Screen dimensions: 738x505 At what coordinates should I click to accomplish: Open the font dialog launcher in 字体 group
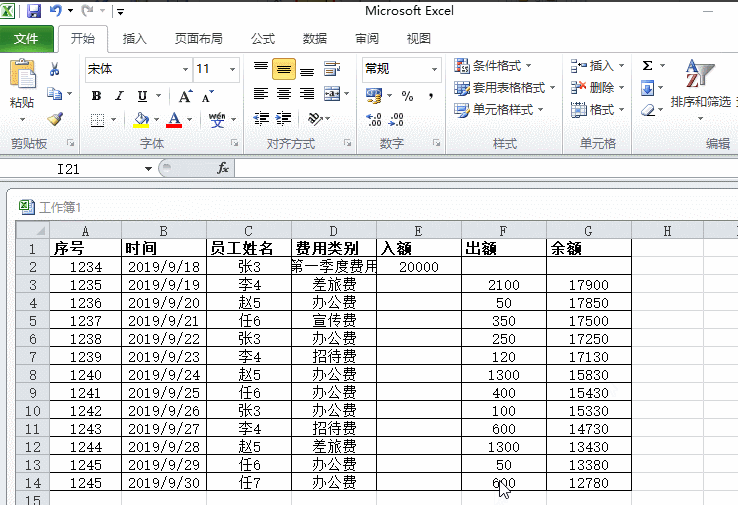pyautogui.click(x=234, y=143)
